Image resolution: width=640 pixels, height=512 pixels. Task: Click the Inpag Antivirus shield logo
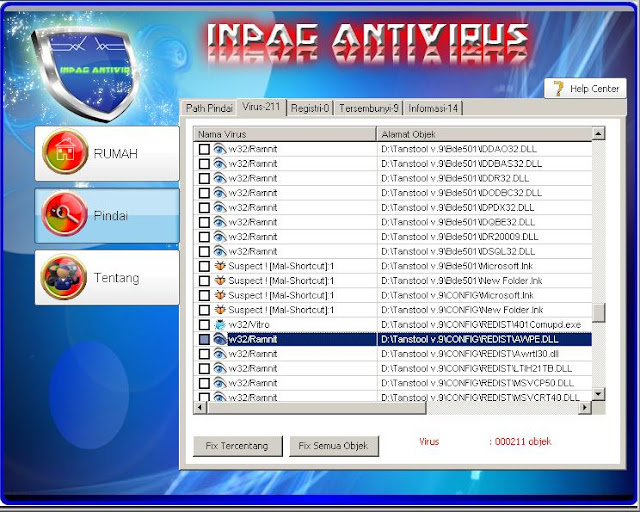click(x=87, y=73)
